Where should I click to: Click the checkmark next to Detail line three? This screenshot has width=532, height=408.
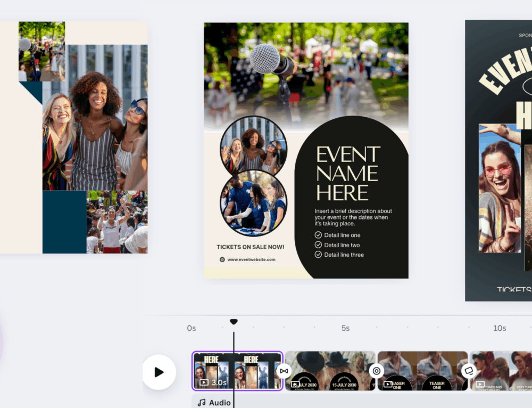tap(318, 255)
